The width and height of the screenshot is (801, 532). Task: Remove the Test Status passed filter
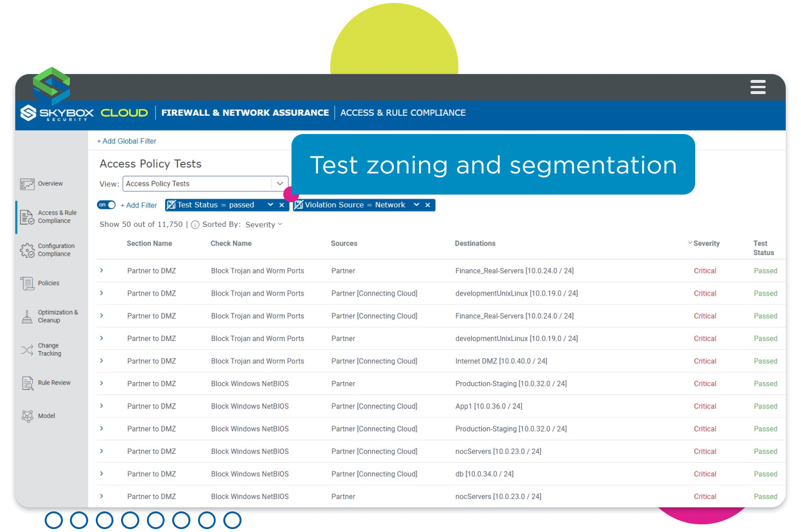[x=282, y=205]
